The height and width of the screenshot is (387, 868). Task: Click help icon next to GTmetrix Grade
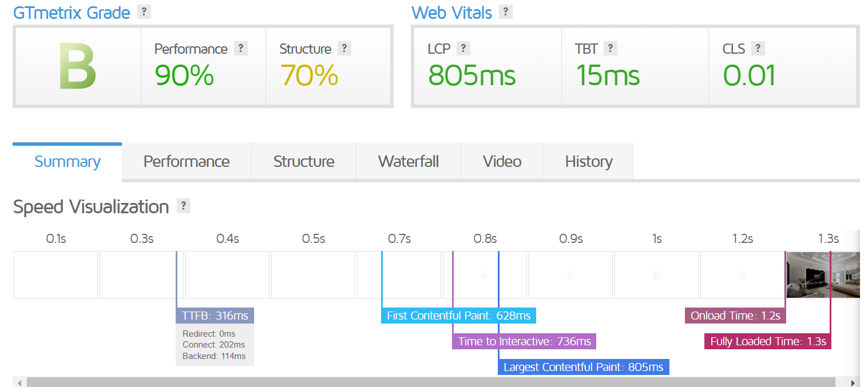[144, 11]
